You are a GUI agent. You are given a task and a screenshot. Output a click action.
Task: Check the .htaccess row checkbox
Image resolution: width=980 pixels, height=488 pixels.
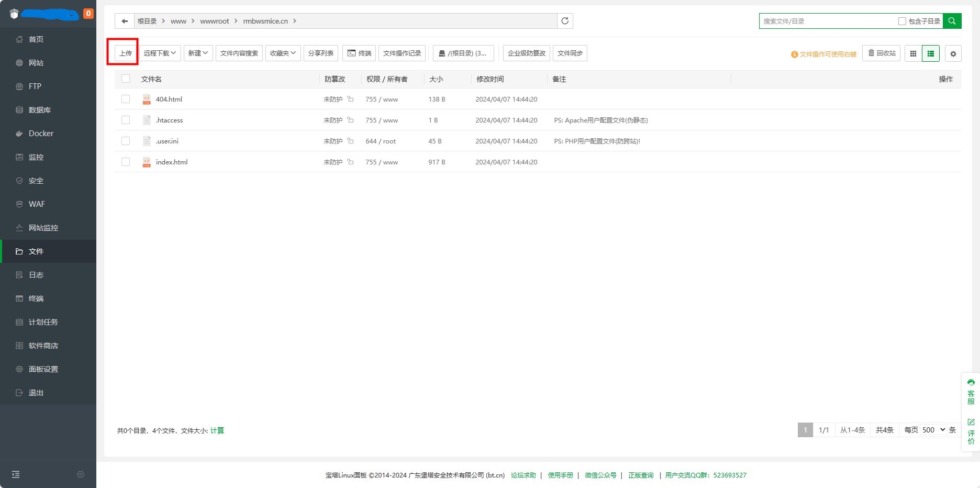point(126,120)
